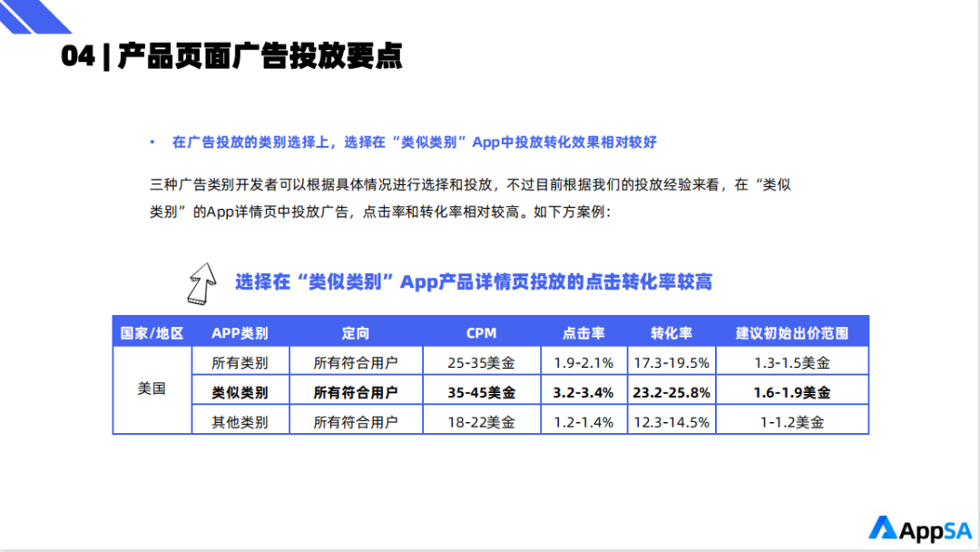
Task: Click the paragraph line starting '类别”的App详情页中'
Action: tap(380, 212)
